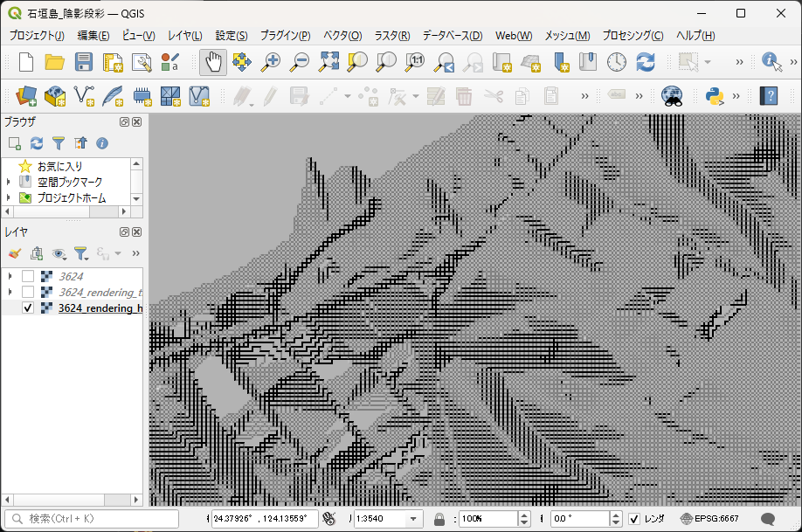Select お気に入り in the browser panel
Image resolution: width=802 pixels, height=532 pixels.
59,166
